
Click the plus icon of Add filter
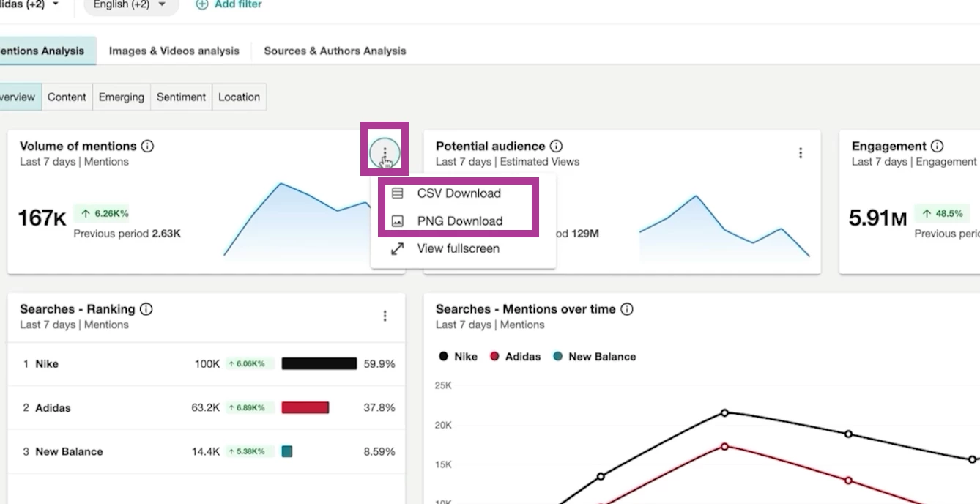coord(202,4)
